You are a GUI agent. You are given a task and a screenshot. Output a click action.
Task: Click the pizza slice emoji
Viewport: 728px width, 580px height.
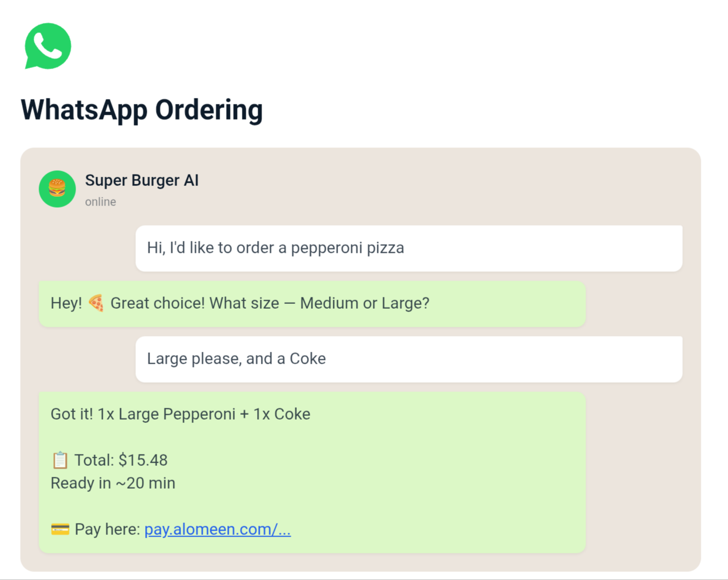pyautogui.click(x=96, y=303)
